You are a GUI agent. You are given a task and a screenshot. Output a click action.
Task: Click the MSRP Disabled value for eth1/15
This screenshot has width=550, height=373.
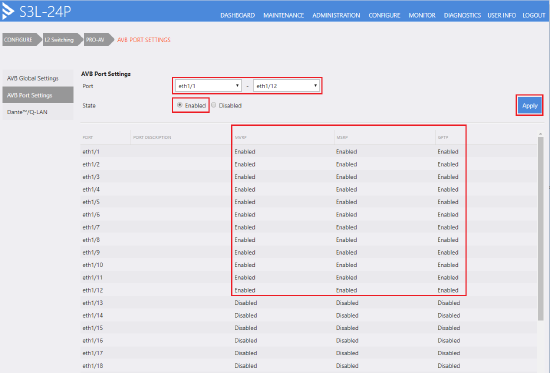[347, 328]
